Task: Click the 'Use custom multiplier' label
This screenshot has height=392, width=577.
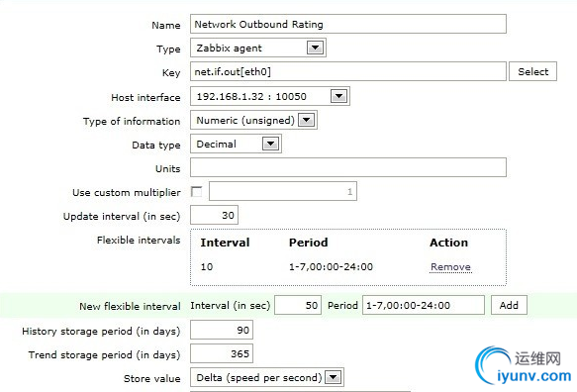Action: pos(127,192)
